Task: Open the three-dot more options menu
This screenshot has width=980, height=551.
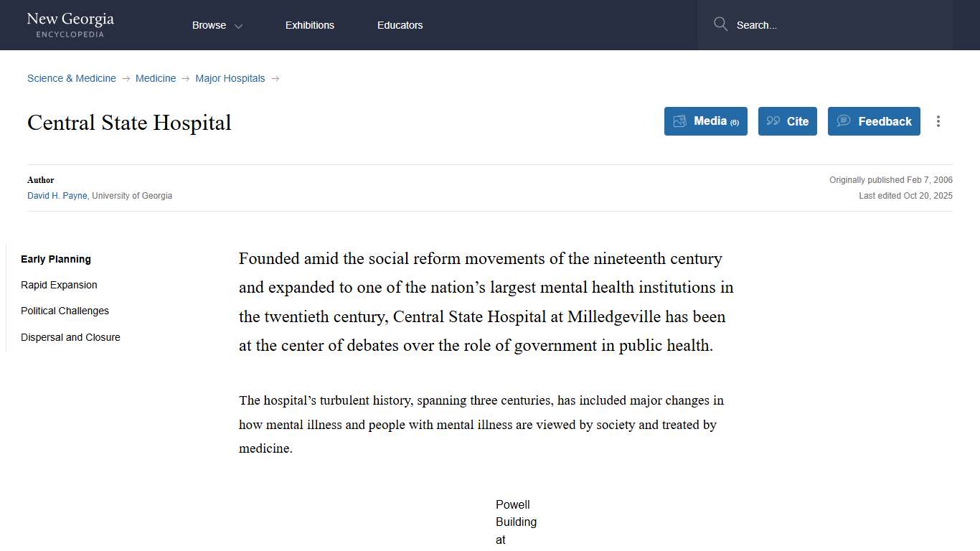Action: click(938, 121)
